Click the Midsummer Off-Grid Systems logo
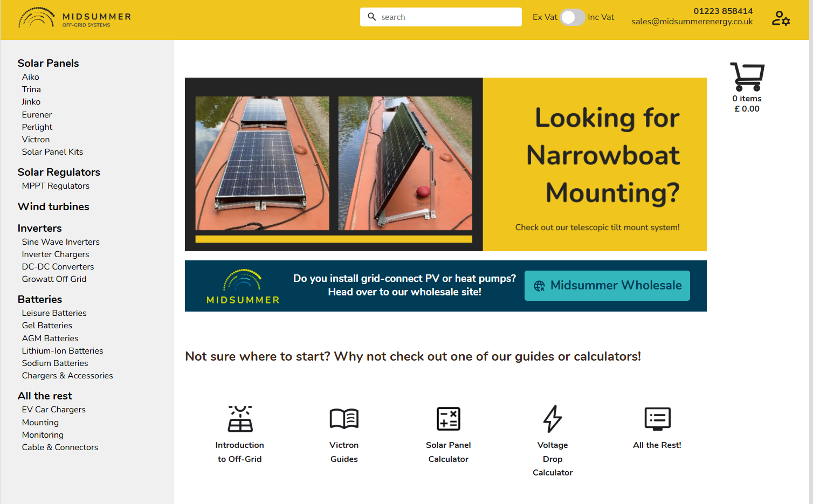The height and width of the screenshot is (504, 813). coord(74,18)
